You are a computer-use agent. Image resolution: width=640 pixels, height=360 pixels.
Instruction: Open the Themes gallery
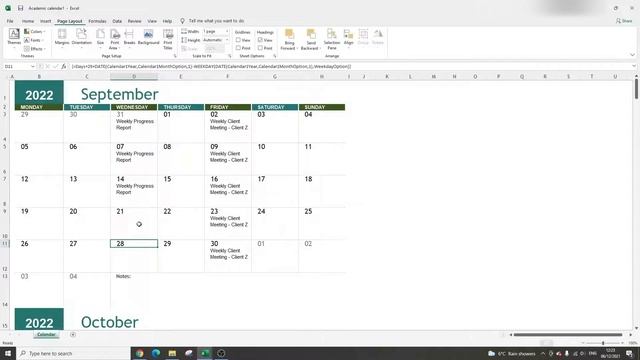14,38
